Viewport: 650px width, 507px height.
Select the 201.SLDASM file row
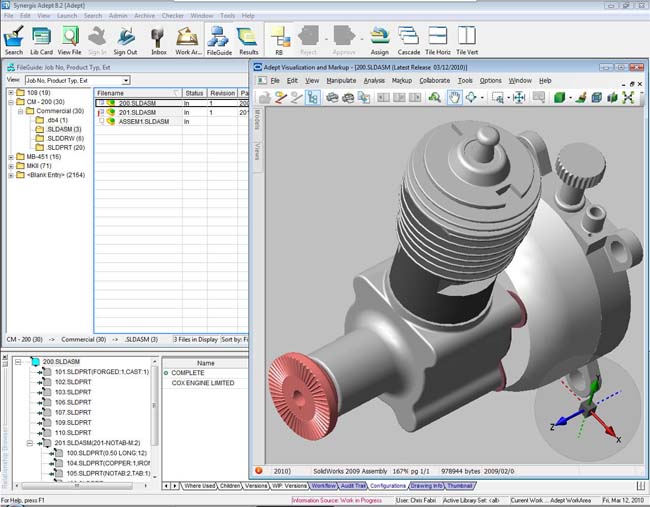tap(171, 112)
